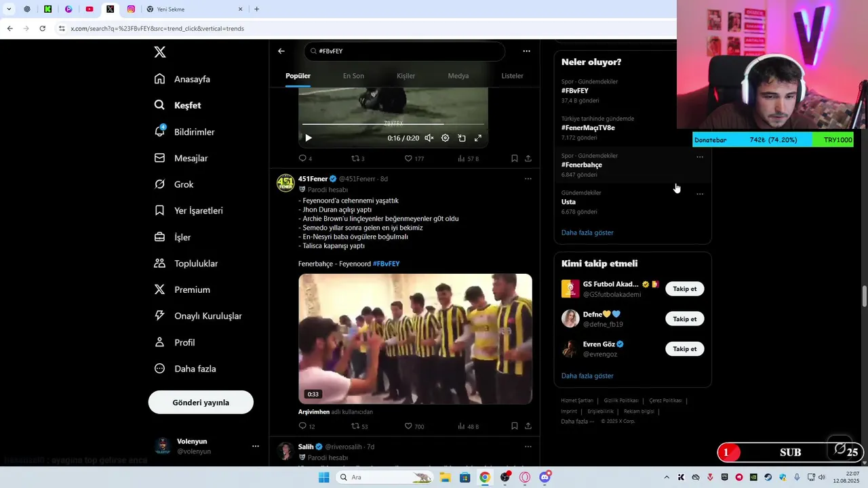
Task: Open Instagram browser tab
Action: (131, 9)
